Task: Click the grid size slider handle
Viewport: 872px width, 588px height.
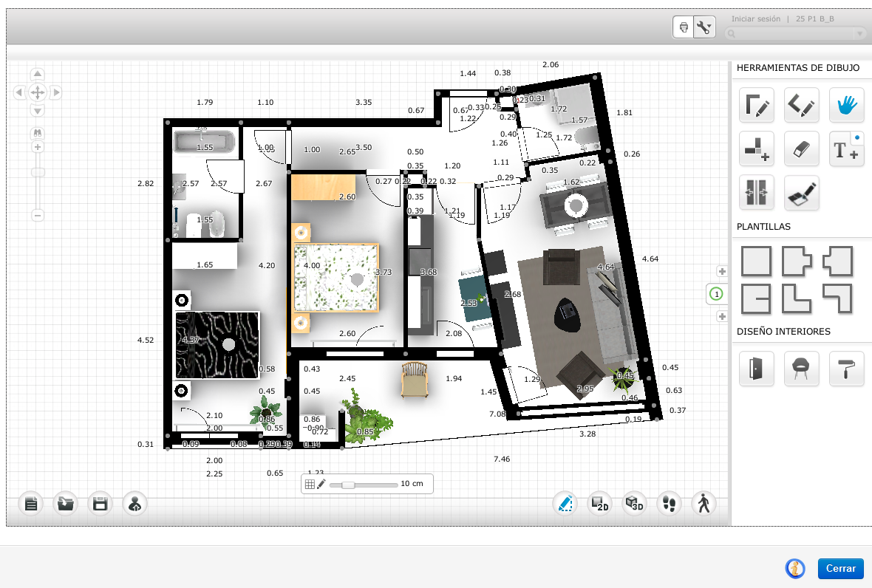Action: [x=348, y=485]
